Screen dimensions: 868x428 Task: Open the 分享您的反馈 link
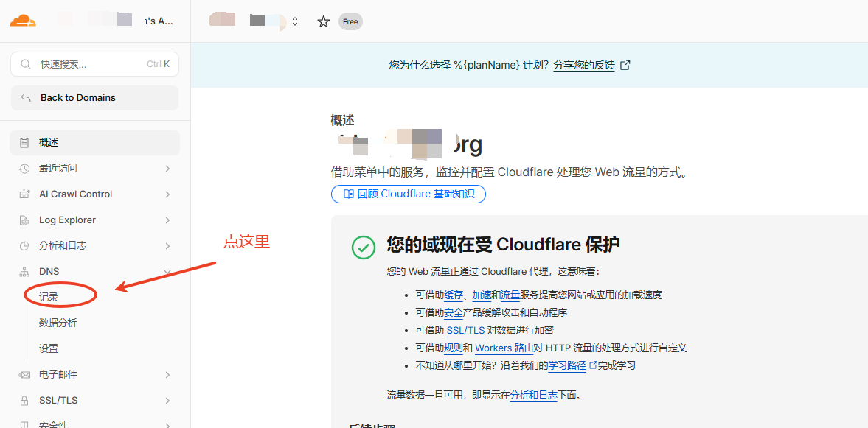[x=584, y=65]
